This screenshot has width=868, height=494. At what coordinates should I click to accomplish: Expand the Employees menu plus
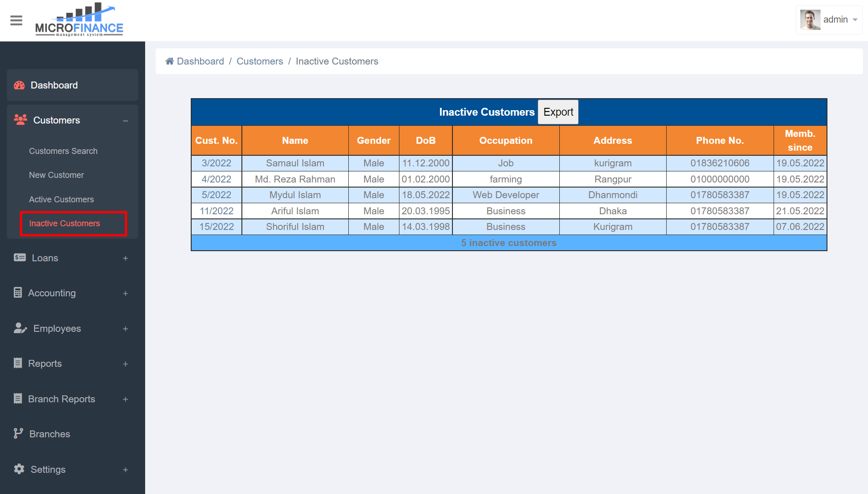[125, 329]
